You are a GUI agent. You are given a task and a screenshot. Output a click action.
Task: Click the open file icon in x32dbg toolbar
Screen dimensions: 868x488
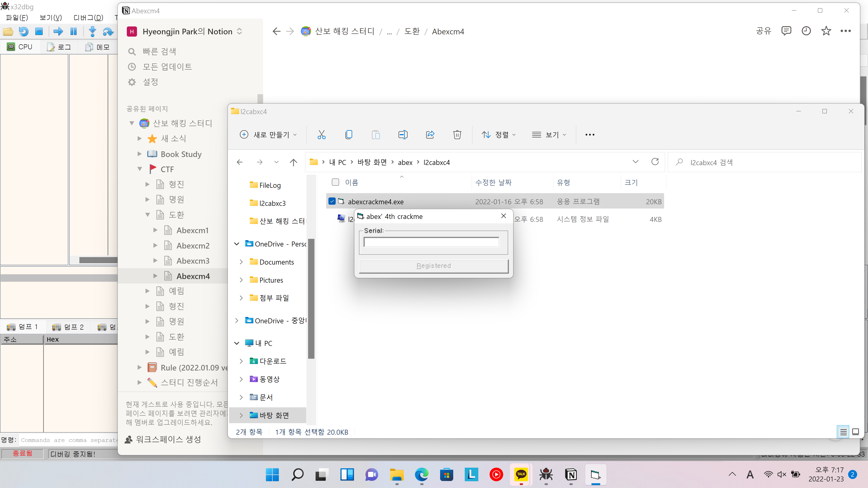coord(8,32)
